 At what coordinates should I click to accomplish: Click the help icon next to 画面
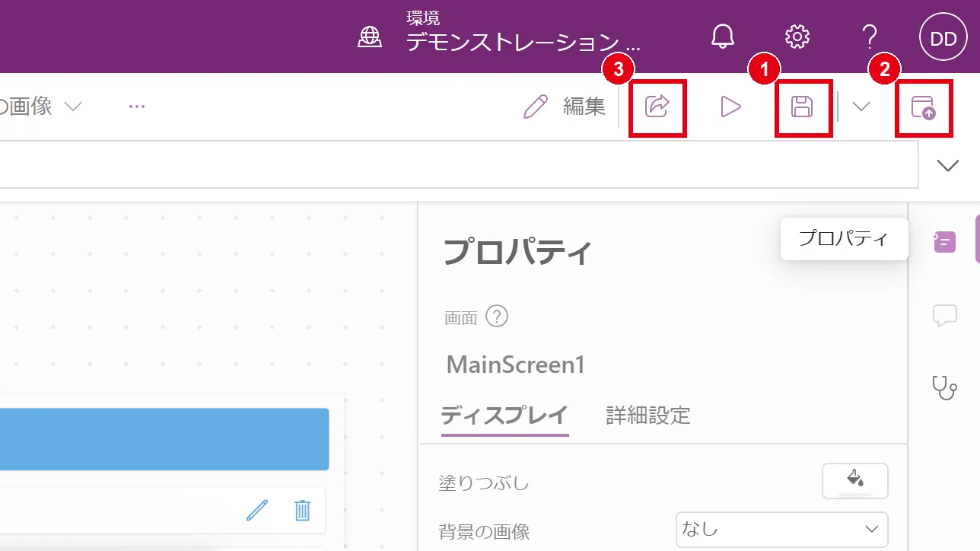click(497, 316)
